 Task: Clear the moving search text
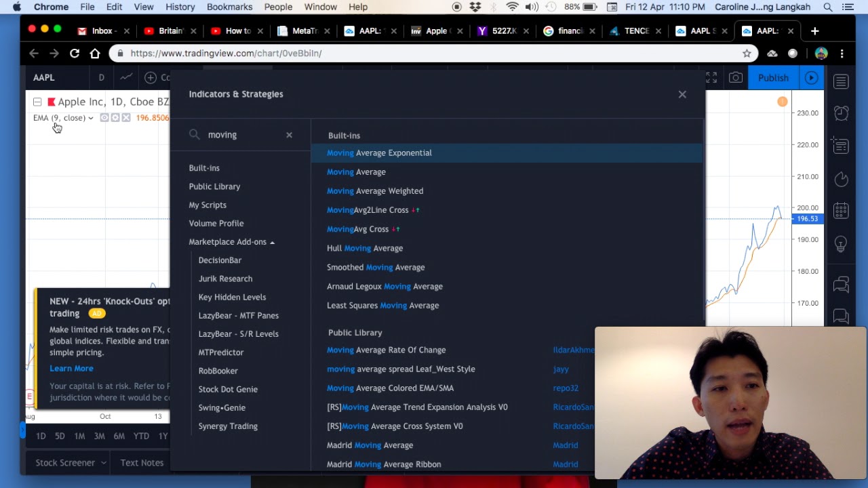tap(289, 135)
